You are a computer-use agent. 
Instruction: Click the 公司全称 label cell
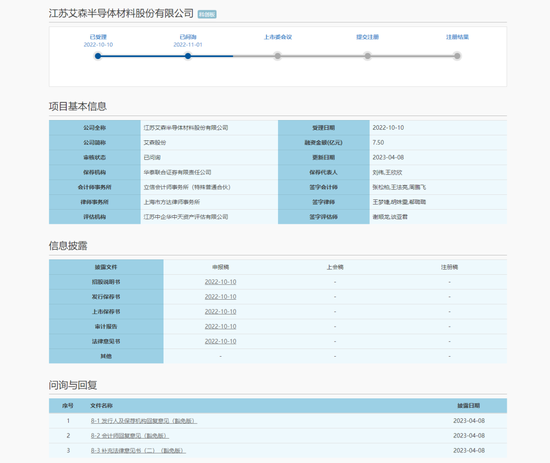95,128
